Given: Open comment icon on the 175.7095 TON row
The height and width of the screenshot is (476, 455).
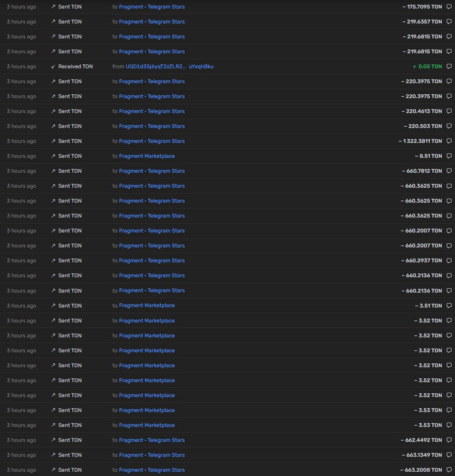Looking at the screenshot, I should (x=449, y=7).
